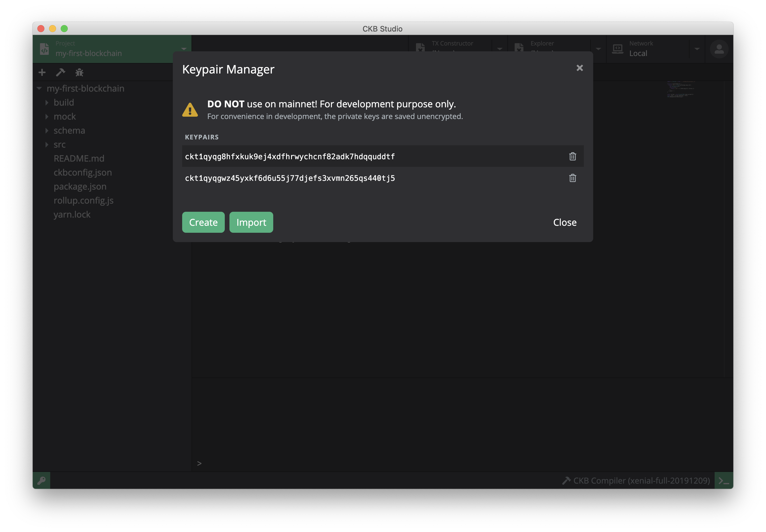Screen dimensions: 766x532
Task: Click the plus icon to add file
Action: point(42,72)
